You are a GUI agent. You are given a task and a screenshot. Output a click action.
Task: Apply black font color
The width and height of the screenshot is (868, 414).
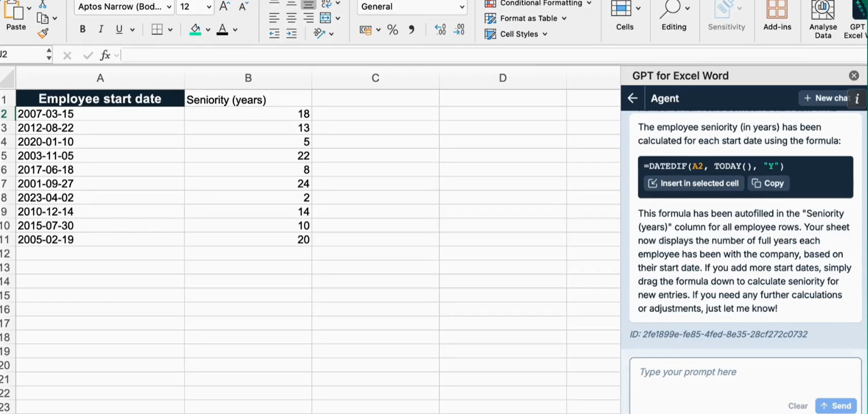coord(222,29)
